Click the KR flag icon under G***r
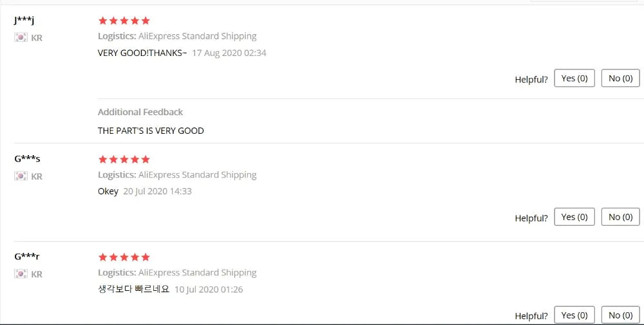Screen dimensions: 644x325 tap(21, 274)
